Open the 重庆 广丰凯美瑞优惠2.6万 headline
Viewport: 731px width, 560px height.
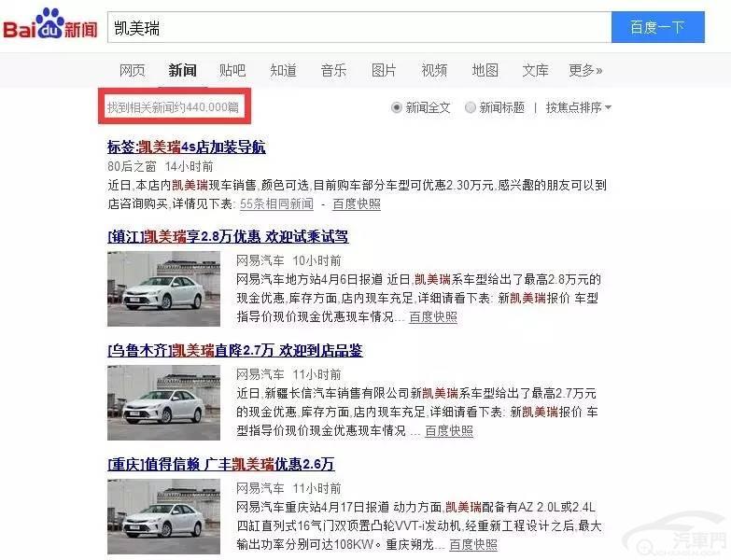pyautogui.click(x=221, y=464)
